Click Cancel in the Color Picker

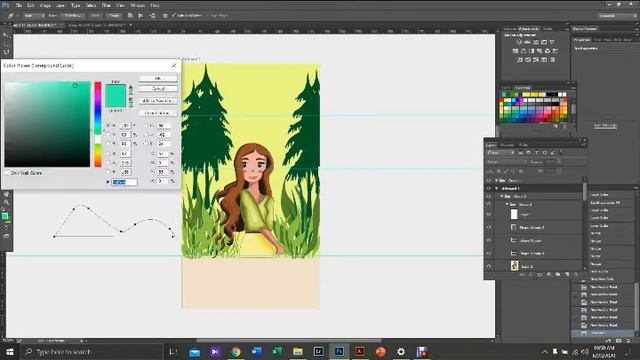pos(158,89)
